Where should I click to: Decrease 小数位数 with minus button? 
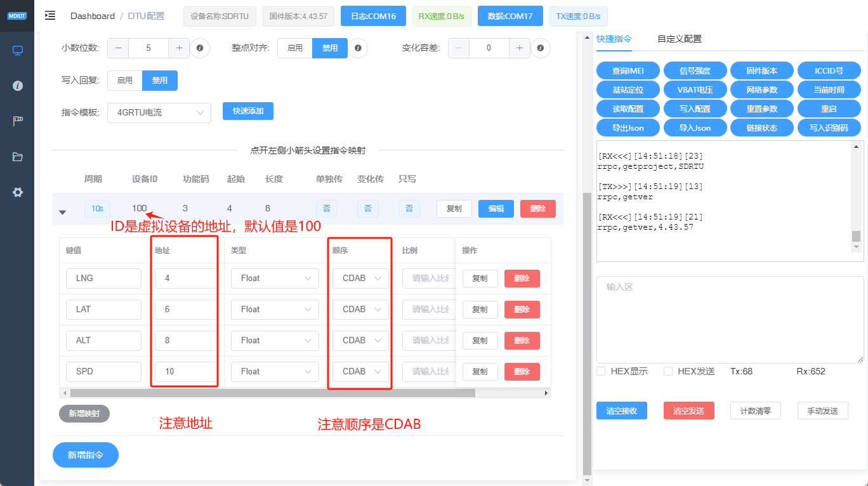[118, 48]
